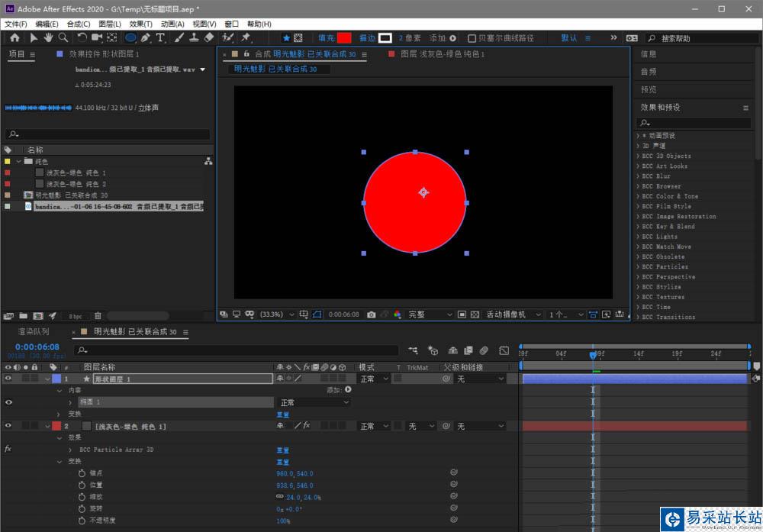
Task: Select the Hand tool
Action: point(49,37)
